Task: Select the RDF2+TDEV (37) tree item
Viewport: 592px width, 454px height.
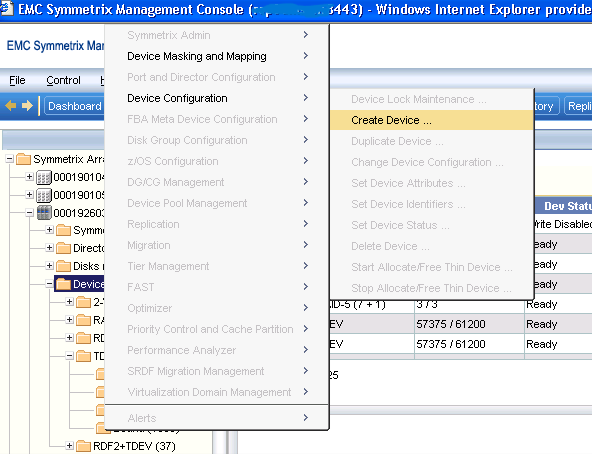Action: pos(134,446)
